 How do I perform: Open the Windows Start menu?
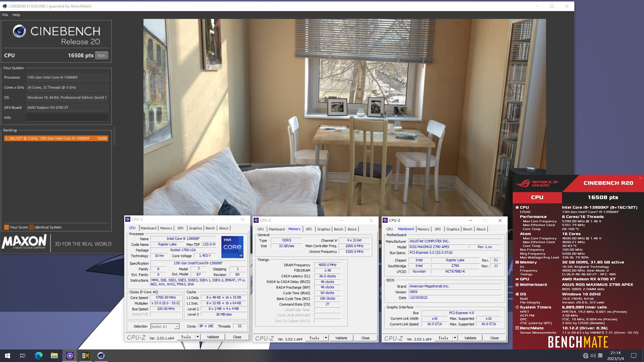tap(8, 355)
